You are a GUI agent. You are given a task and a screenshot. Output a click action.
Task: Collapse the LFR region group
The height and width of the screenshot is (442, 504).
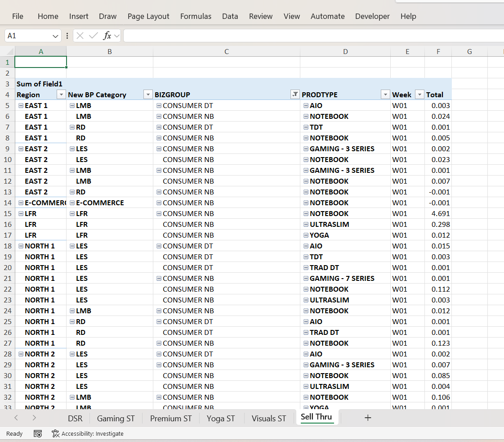(x=21, y=214)
